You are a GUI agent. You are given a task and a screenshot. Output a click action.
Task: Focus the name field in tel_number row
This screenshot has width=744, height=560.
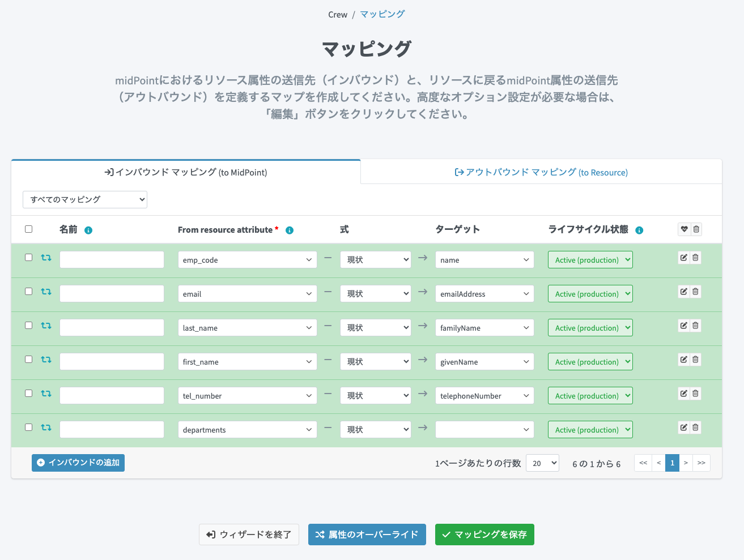pyautogui.click(x=112, y=396)
